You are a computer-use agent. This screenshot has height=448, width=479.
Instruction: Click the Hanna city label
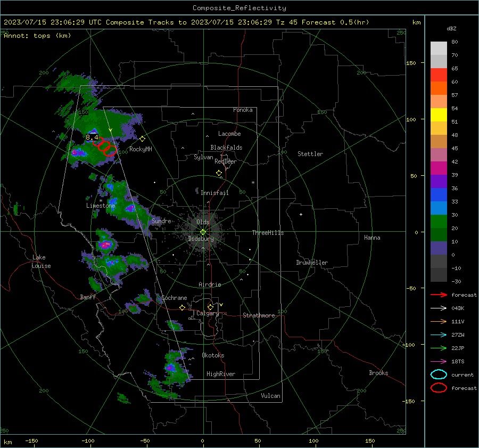[x=372, y=238]
